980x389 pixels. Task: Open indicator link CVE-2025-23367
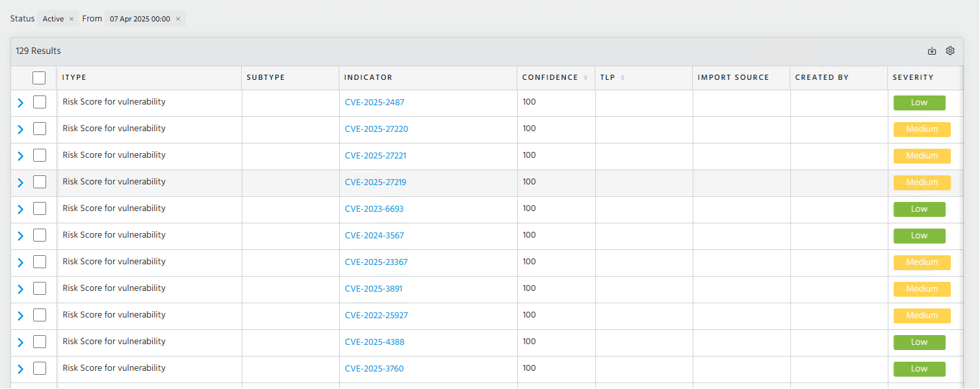[376, 262]
